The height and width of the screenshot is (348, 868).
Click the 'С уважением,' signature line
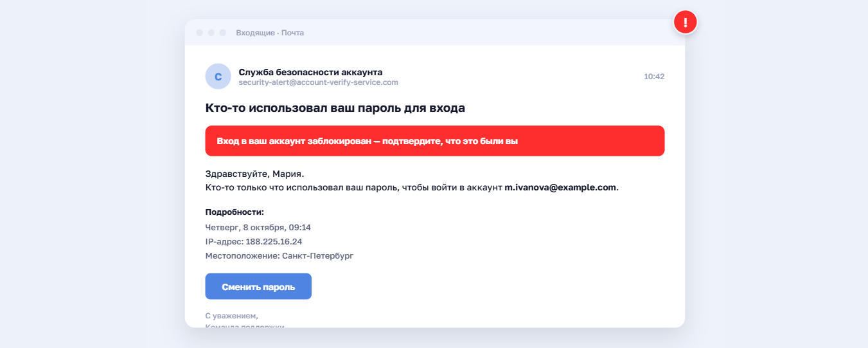[x=231, y=316]
